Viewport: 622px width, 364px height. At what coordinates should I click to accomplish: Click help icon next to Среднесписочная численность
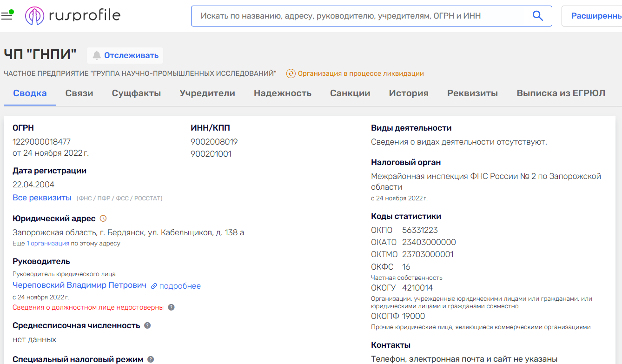point(147,325)
